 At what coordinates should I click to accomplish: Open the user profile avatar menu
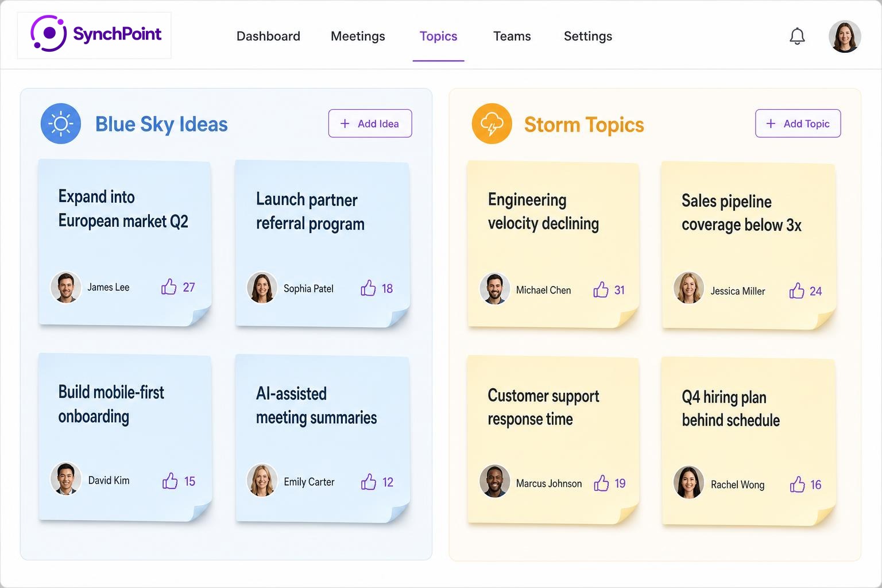click(845, 36)
